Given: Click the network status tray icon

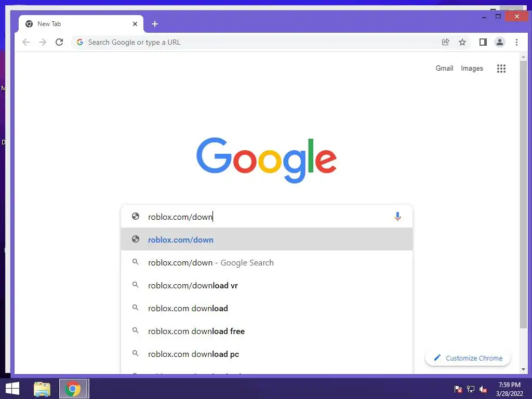Looking at the screenshot, I should tap(471, 389).
